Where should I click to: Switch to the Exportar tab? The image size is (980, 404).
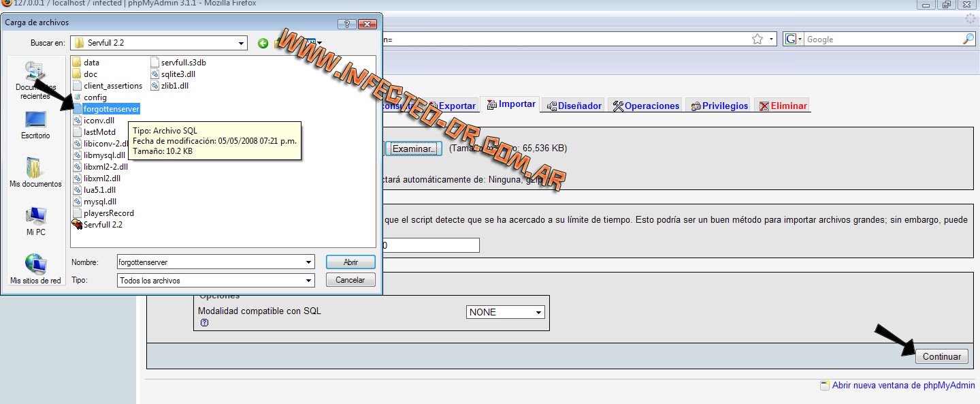pos(451,106)
